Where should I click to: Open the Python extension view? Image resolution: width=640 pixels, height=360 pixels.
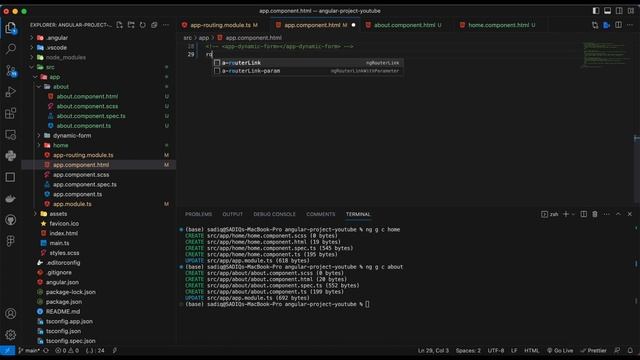coord(11,156)
